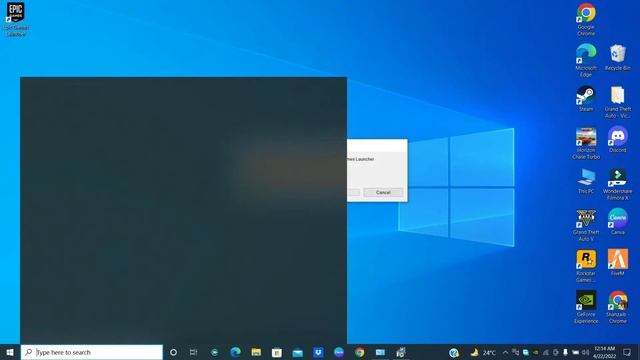This screenshot has height=360, width=640.
Task: Open Microsoft Edge from the taskbar
Action: (235, 352)
